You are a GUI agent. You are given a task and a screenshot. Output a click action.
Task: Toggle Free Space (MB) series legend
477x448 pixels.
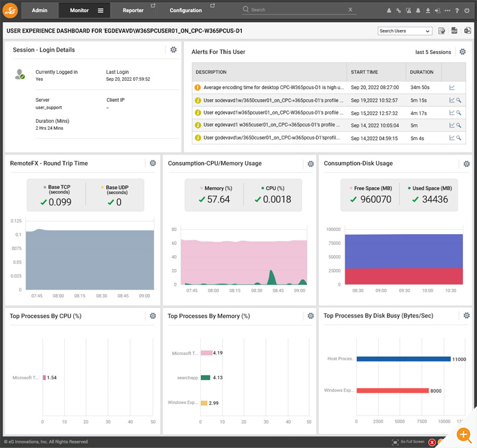pyautogui.click(x=371, y=188)
